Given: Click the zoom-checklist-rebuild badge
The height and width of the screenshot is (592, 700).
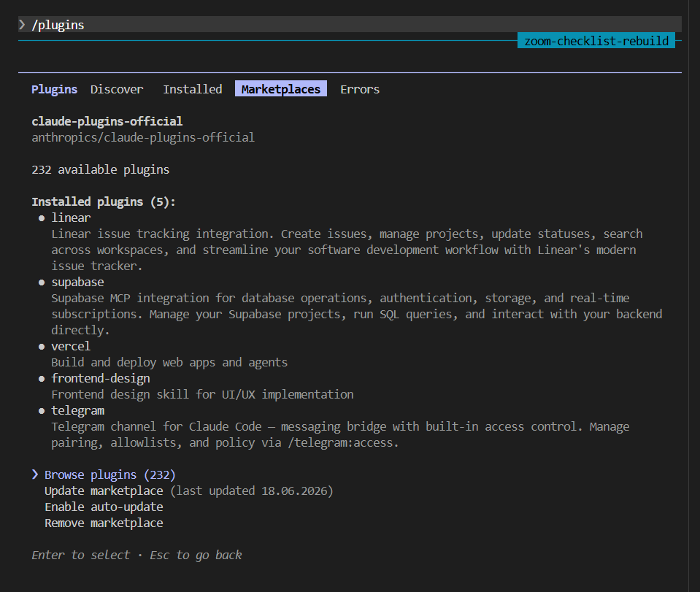Looking at the screenshot, I should pos(596,41).
